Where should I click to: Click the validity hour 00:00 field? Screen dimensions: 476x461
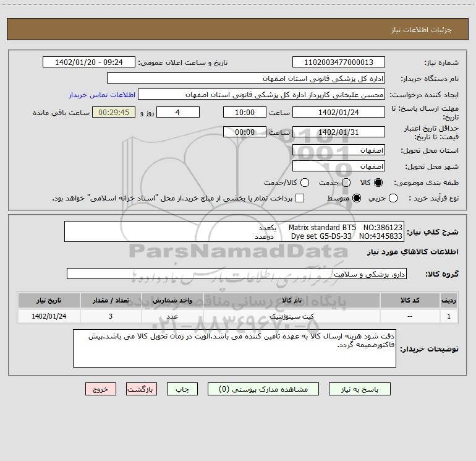click(x=245, y=132)
